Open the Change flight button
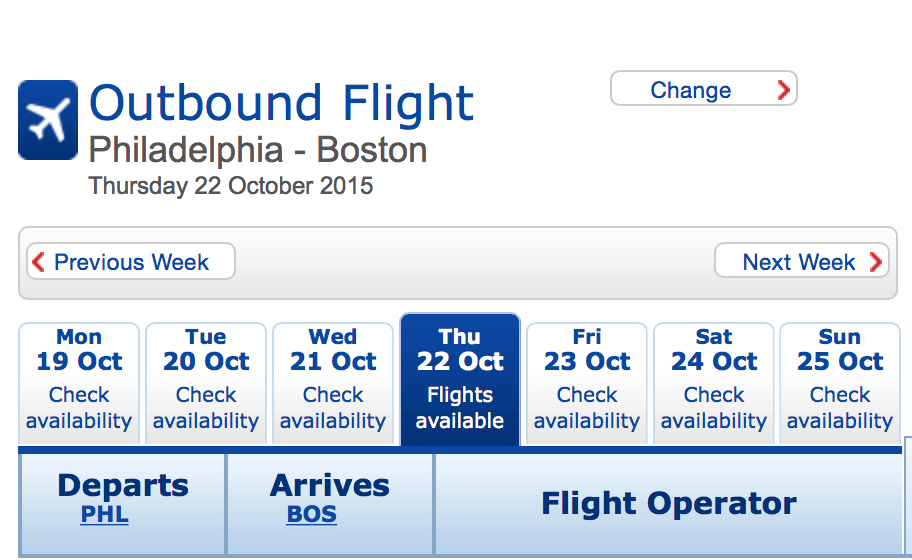Screen dimensions: 912x560 [x=704, y=88]
